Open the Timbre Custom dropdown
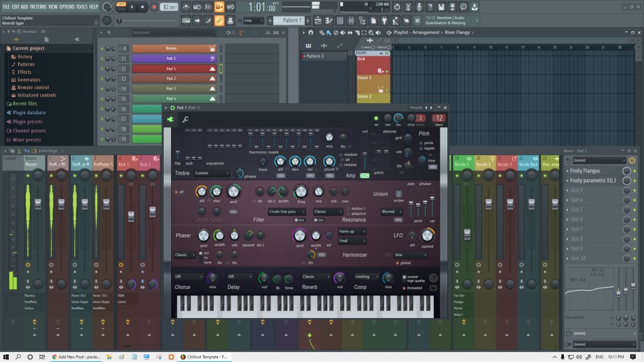Viewport: 644px width, 362px height. pyautogui.click(x=211, y=173)
